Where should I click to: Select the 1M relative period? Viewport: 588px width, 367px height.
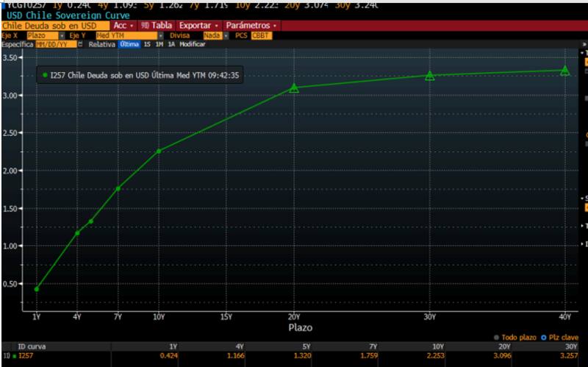click(159, 44)
